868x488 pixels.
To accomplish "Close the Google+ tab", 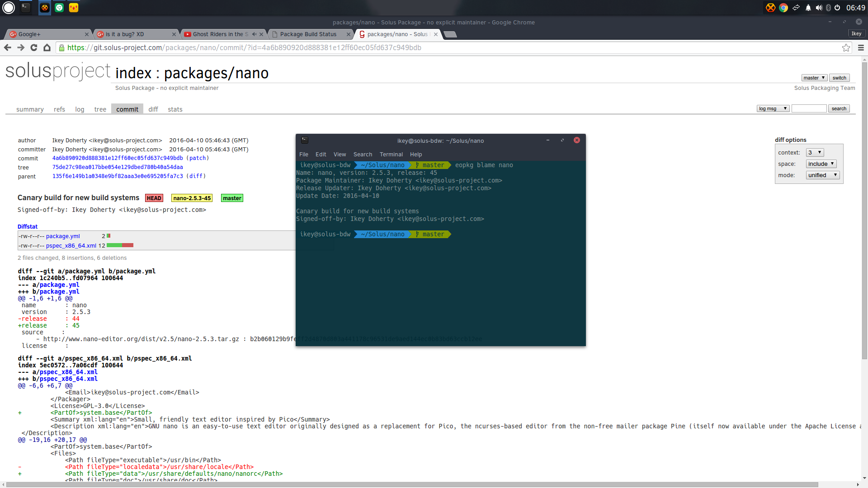I will (x=87, y=34).
